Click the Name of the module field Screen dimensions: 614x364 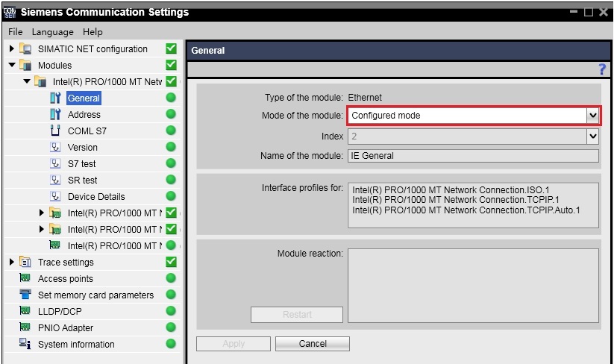click(x=473, y=156)
